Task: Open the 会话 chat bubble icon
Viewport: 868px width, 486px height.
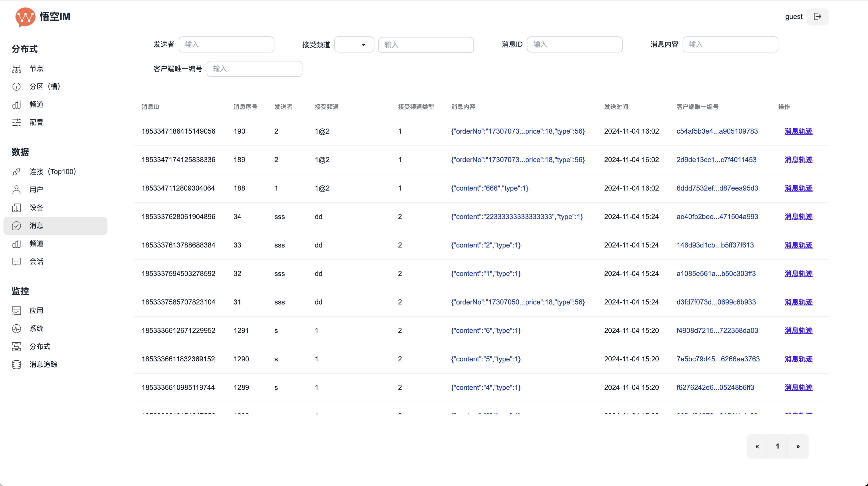Action: [x=16, y=262]
